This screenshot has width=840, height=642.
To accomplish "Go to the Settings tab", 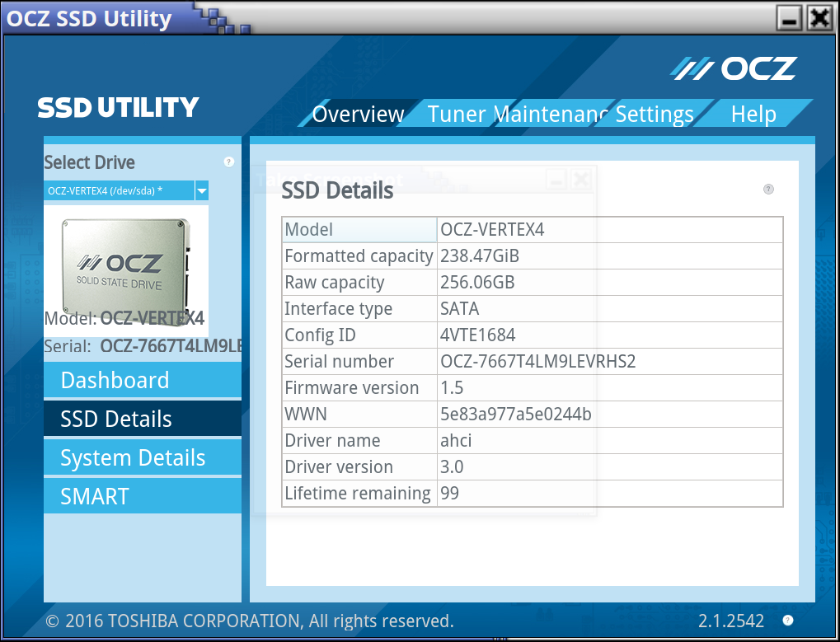I will click(654, 114).
